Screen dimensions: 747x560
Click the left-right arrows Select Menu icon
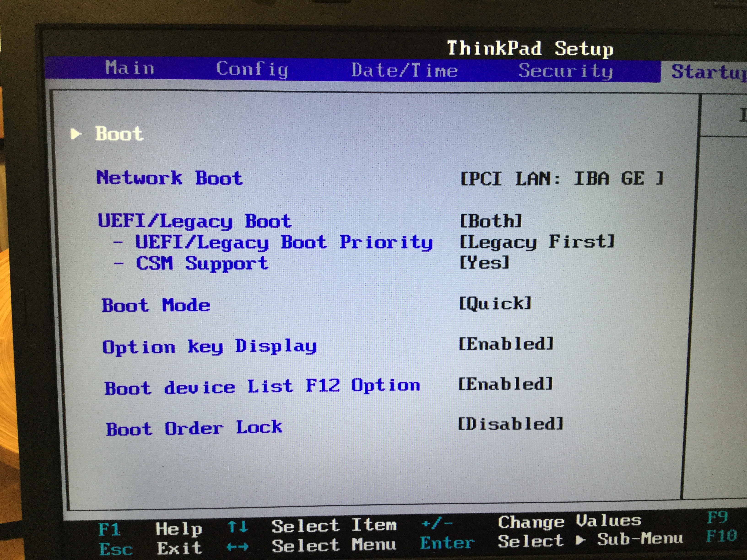coord(237,547)
